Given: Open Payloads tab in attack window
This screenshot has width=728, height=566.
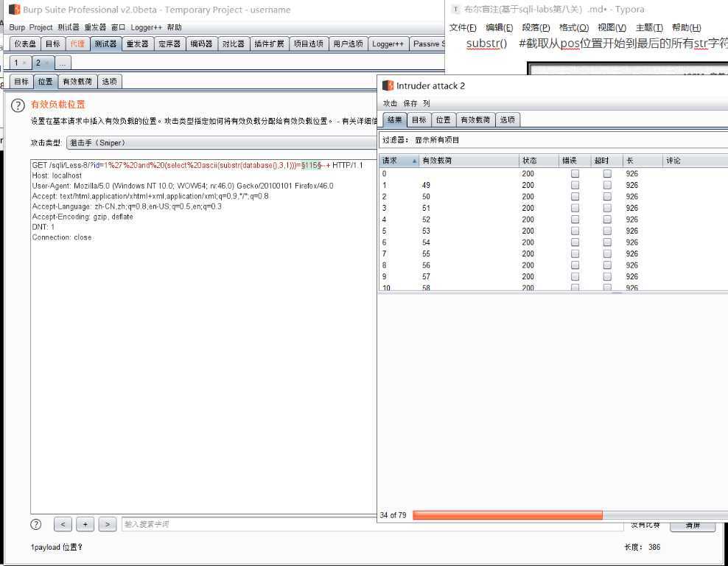Looking at the screenshot, I should coord(475,120).
